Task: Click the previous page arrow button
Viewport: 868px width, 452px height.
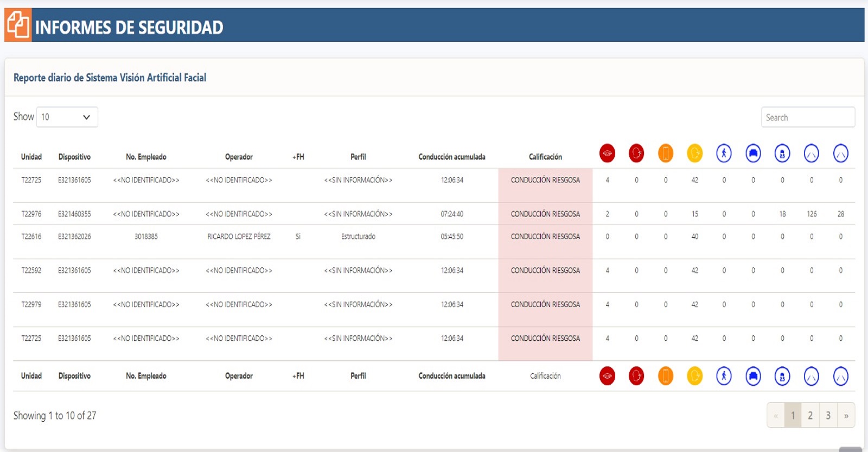Action: [776, 416]
